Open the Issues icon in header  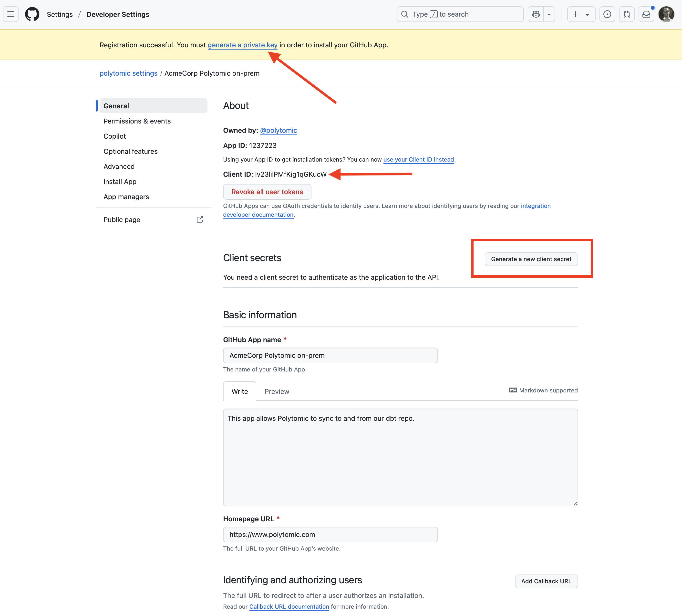click(x=607, y=14)
